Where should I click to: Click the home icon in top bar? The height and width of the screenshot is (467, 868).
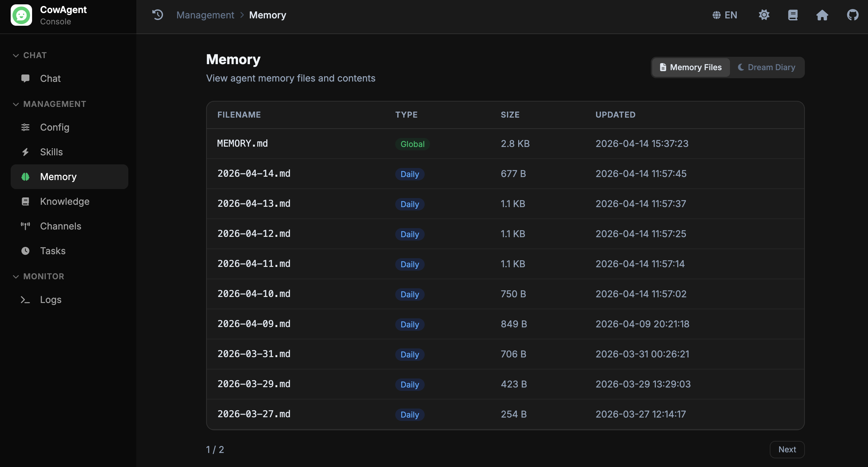tap(822, 15)
